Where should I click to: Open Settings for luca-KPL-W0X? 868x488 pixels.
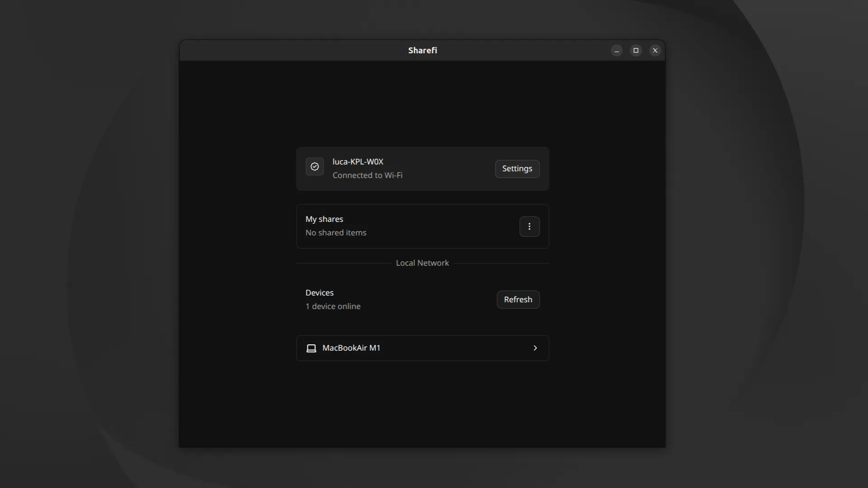tap(517, 169)
